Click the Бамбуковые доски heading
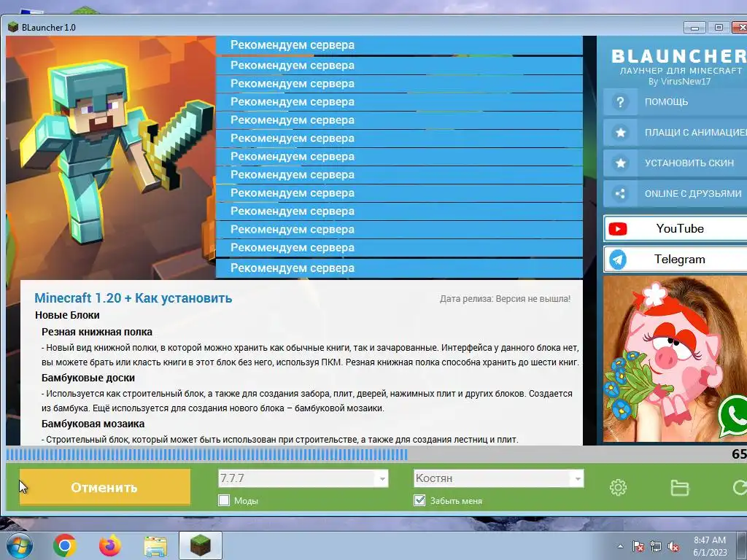The image size is (747, 560). [88, 378]
